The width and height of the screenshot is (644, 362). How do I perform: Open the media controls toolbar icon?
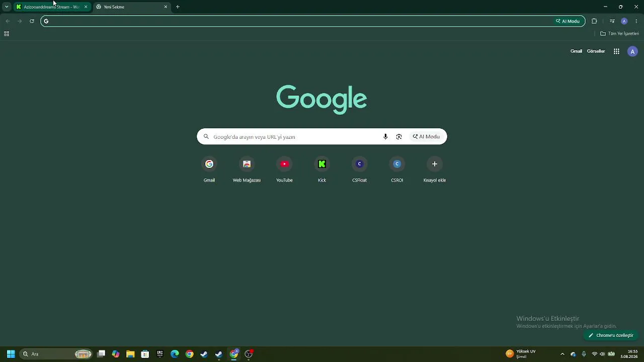pyautogui.click(x=612, y=21)
